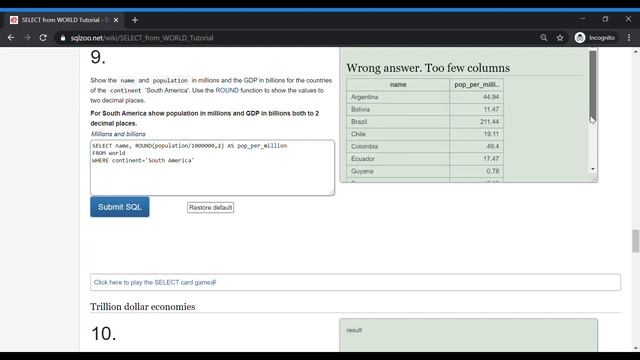Click the 'Wrong answer. Too few columns' heading
Viewport: 640px width, 360px height.
pyautogui.click(x=428, y=68)
